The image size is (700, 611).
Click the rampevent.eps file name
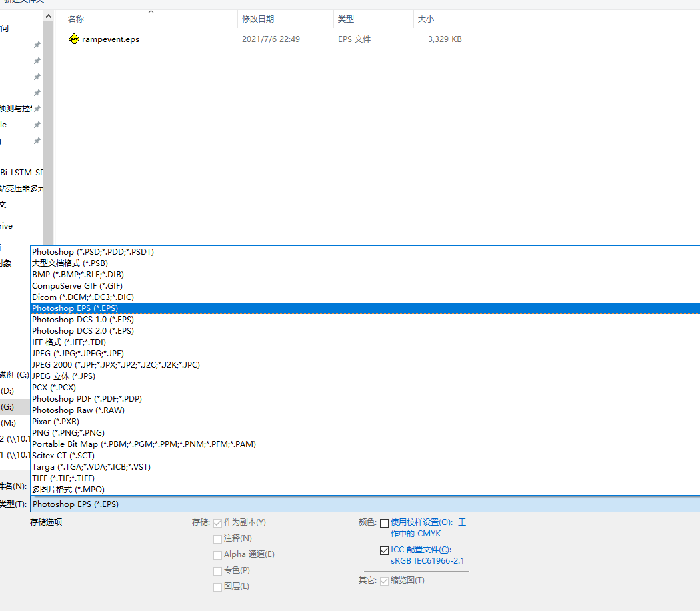point(111,39)
